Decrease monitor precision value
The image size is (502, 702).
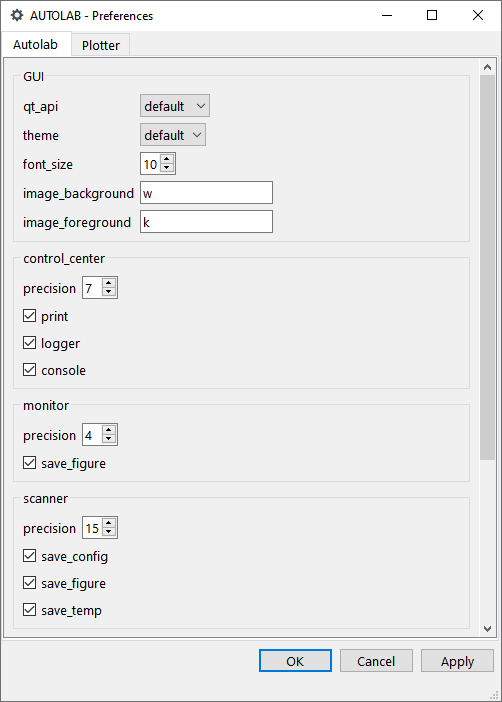(x=109, y=439)
